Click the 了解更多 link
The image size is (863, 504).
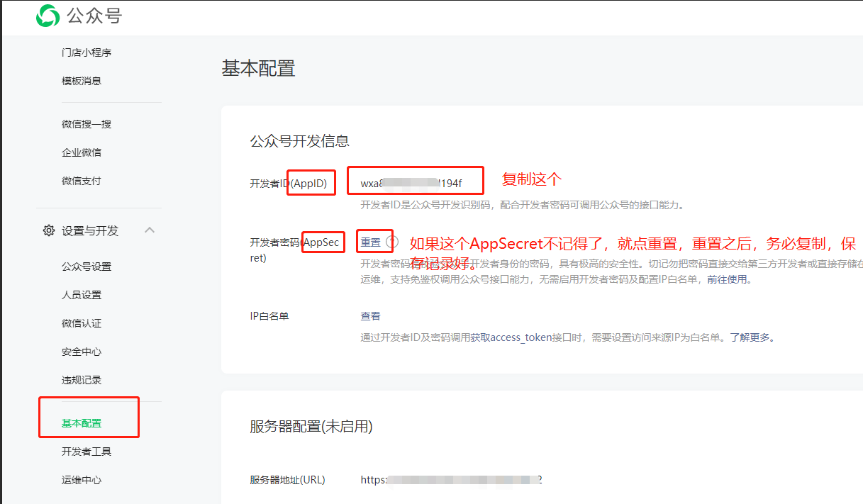click(x=750, y=337)
